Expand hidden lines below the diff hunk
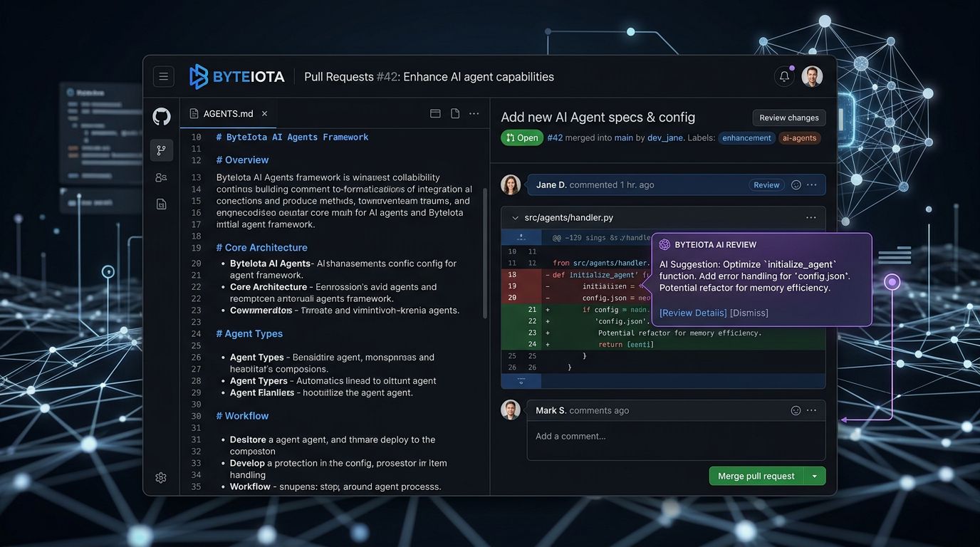The image size is (980, 547). (x=521, y=381)
